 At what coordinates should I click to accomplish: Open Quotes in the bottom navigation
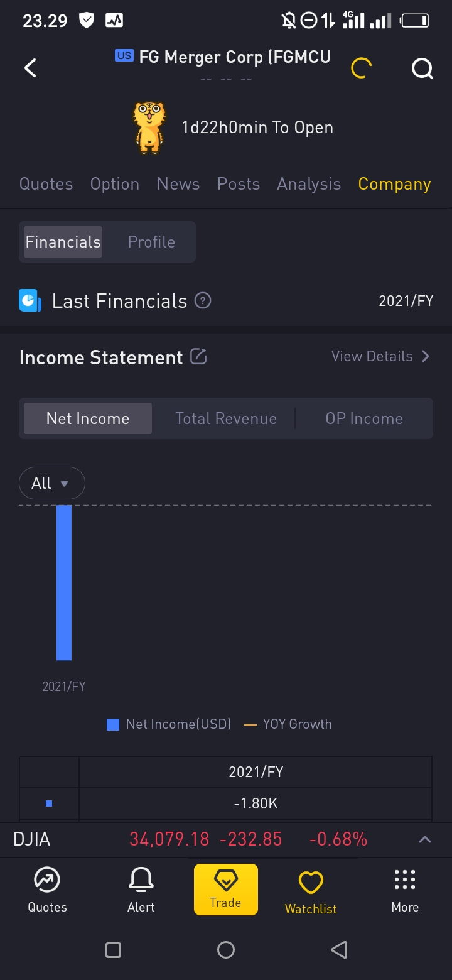(47, 888)
